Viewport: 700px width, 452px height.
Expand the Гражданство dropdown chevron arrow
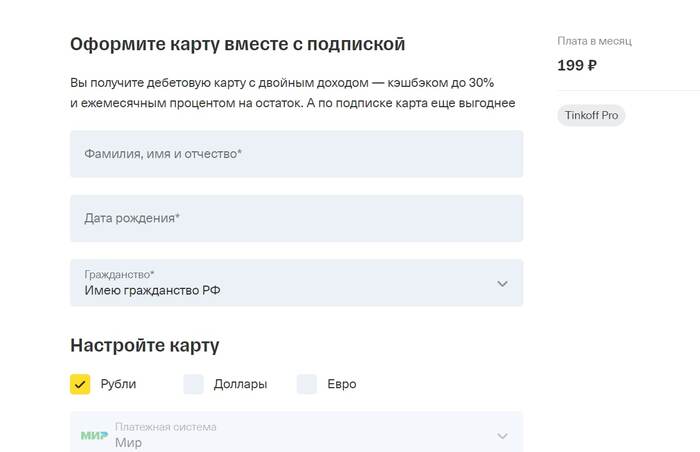(x=503, y=283)
